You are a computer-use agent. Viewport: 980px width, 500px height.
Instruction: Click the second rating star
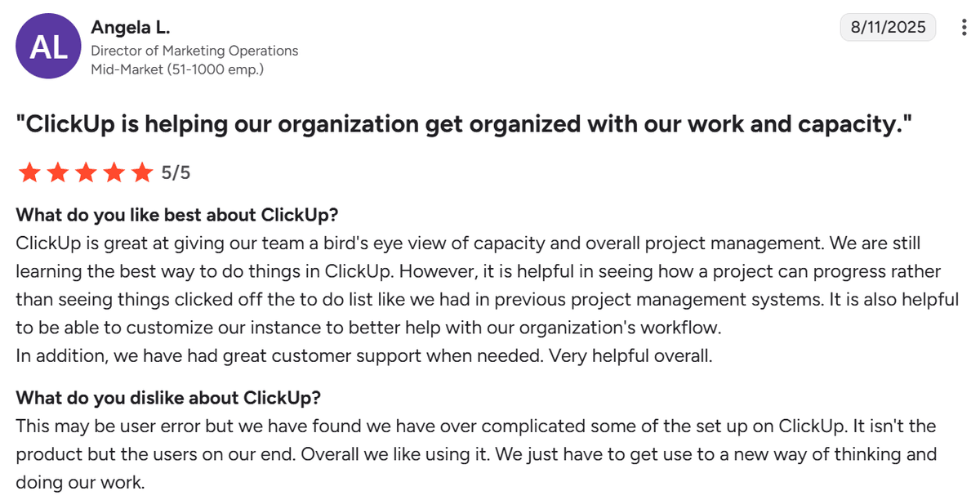click(x=58, y=172)
